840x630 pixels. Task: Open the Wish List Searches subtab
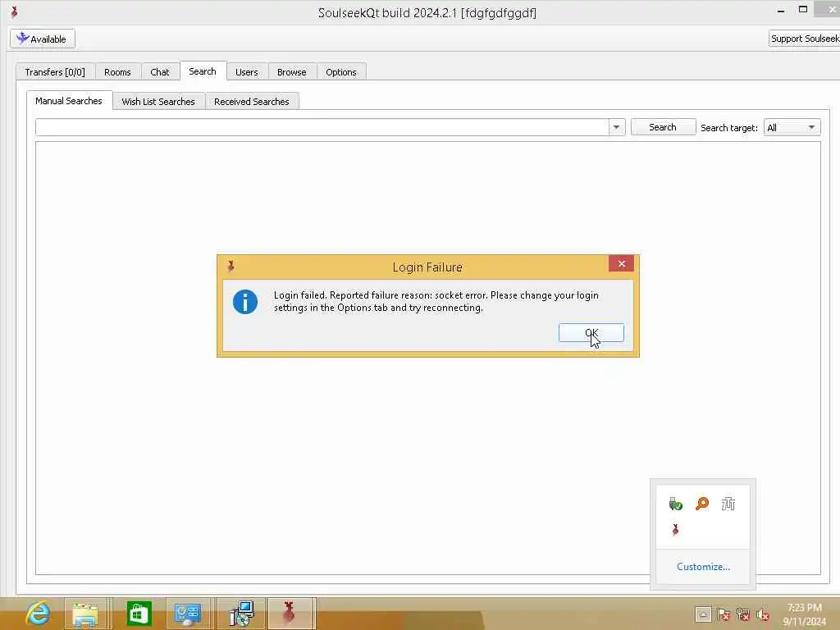pos(158,101)
